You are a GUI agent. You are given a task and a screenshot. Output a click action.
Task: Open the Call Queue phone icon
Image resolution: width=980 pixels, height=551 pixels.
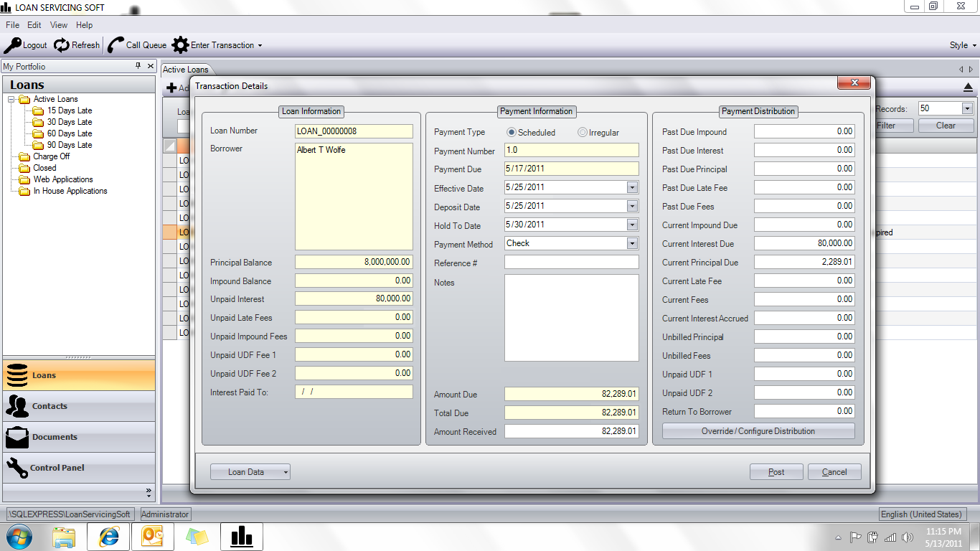click(x=116, y=45)
